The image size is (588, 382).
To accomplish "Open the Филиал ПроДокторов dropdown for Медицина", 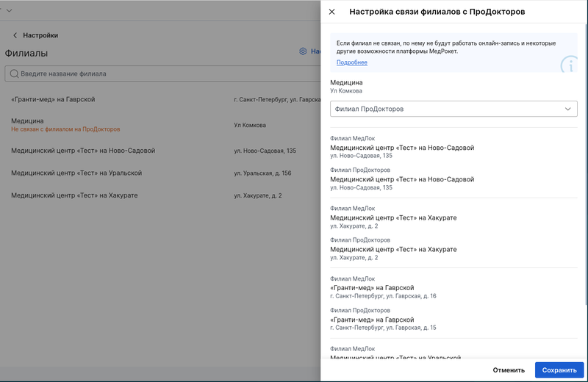I will pyautogui.click(x=453, y=109).
